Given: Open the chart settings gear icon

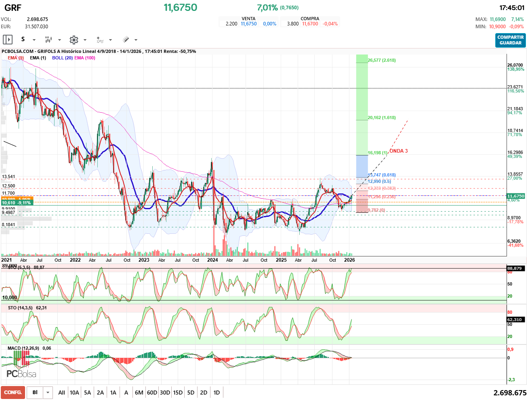Looking at the screenshot, I should point(74,40).
